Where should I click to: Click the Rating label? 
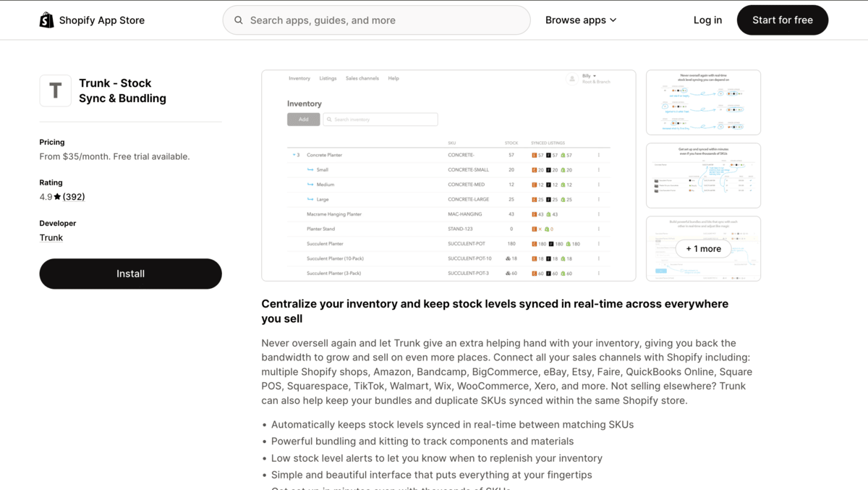tap(51, 182)
